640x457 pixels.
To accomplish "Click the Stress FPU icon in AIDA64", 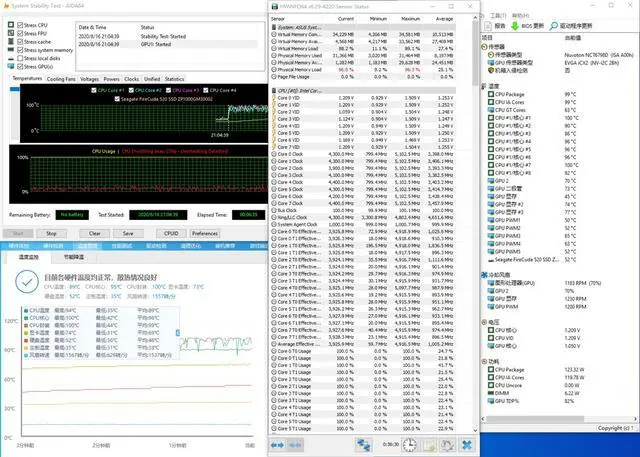I will [x=11, y=33].
